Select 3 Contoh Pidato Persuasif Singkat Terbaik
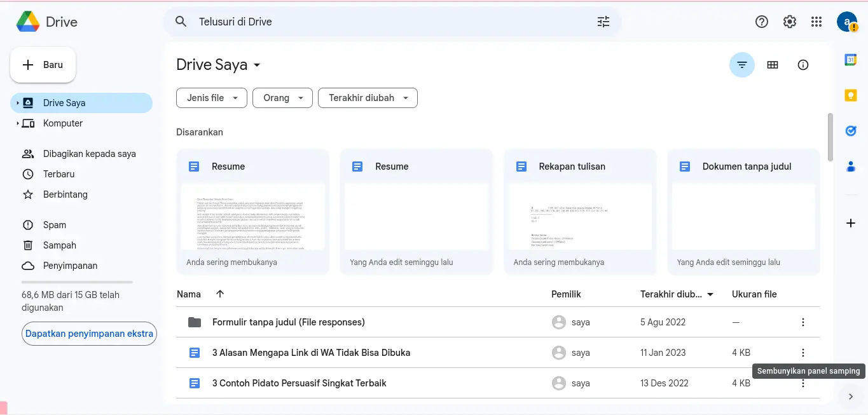This screenshot has height=415, width=868. [498, 383]
